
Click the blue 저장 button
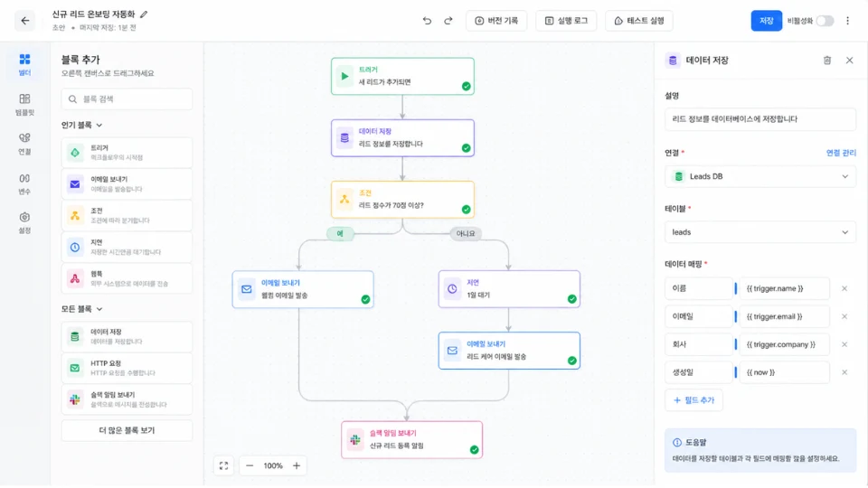click(766, 21)
